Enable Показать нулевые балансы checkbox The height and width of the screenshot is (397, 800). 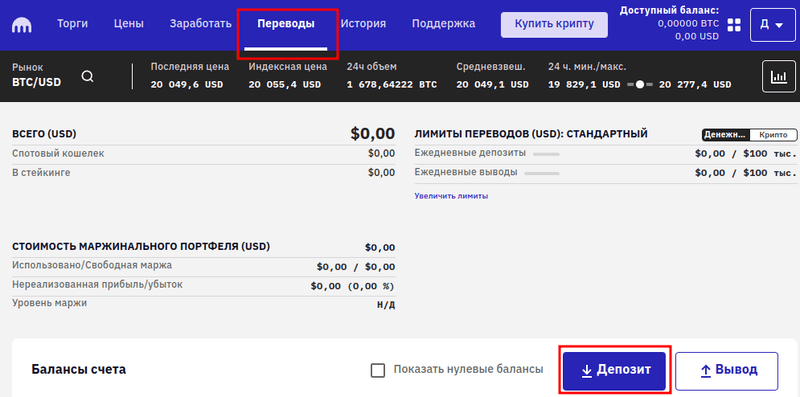tap(378, 370)
